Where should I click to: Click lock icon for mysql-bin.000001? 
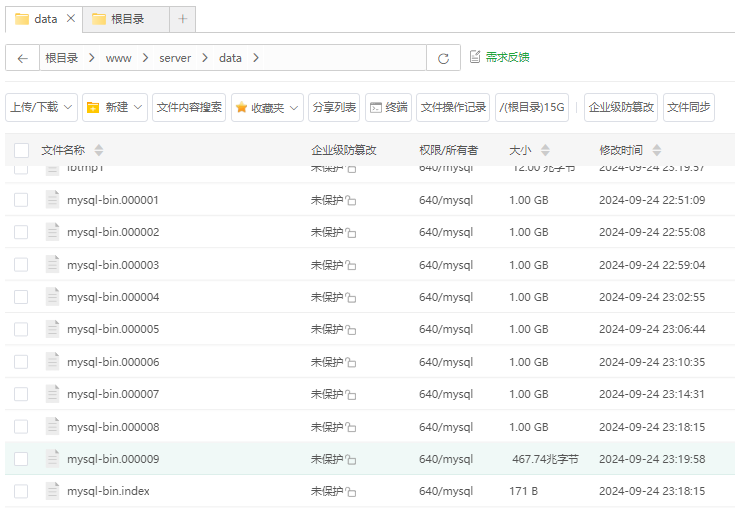click(x=351, y=201)
